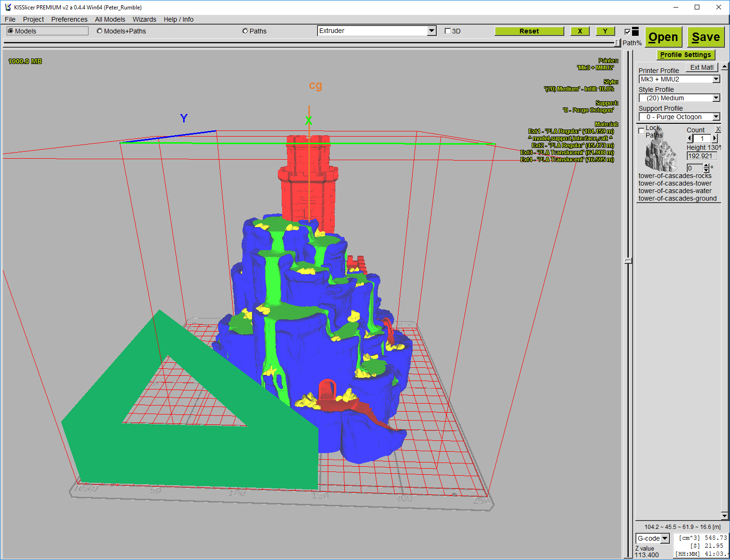Open the All Models menu
Image resolution: width=730 pixels, height=560 pixels.
click(110, 19)
